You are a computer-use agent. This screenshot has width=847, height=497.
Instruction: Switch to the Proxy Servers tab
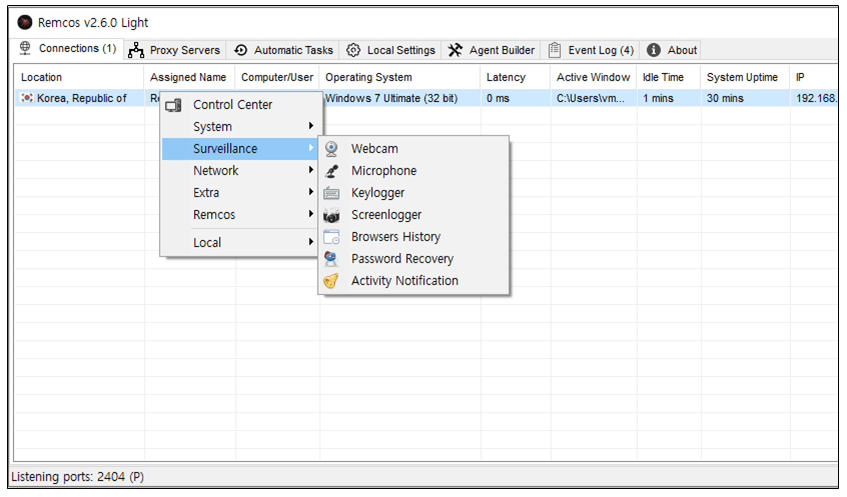[174, 50]
